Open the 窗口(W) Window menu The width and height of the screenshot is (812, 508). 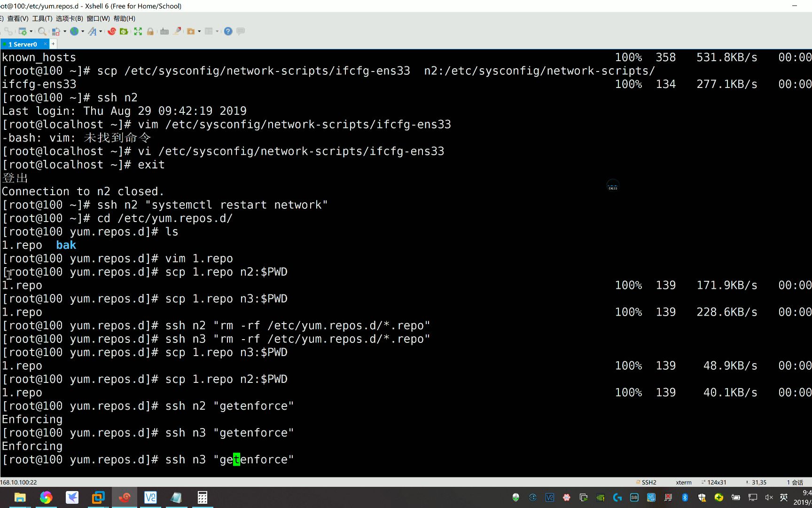point(98,18)
